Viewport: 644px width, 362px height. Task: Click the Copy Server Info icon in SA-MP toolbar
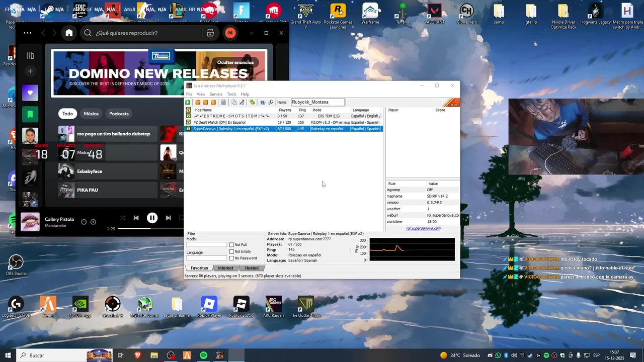click(x=234, y=102)
